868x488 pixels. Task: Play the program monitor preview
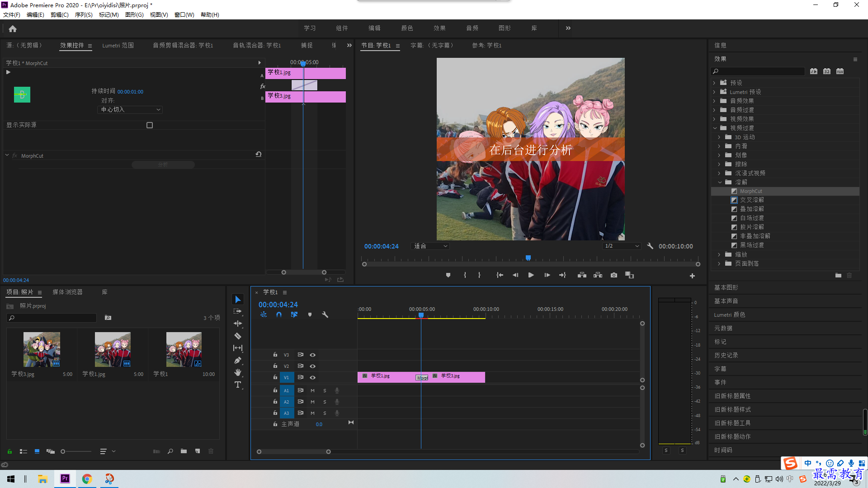531,275
